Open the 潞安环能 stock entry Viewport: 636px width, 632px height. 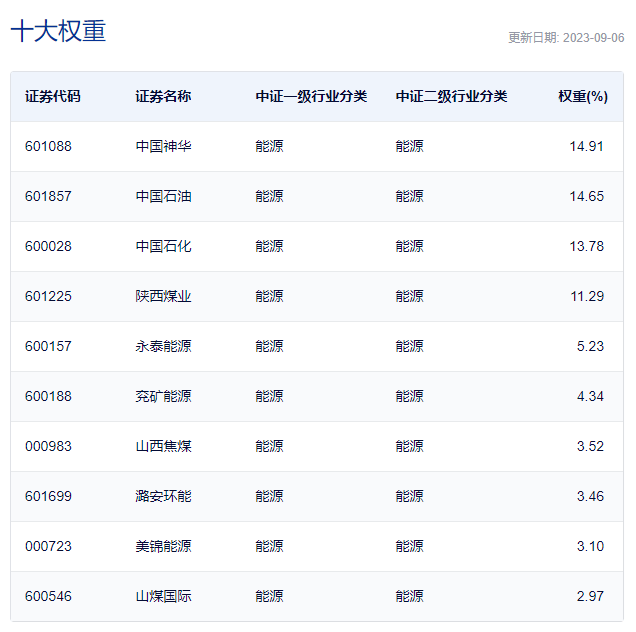click(x=163, y=496)
